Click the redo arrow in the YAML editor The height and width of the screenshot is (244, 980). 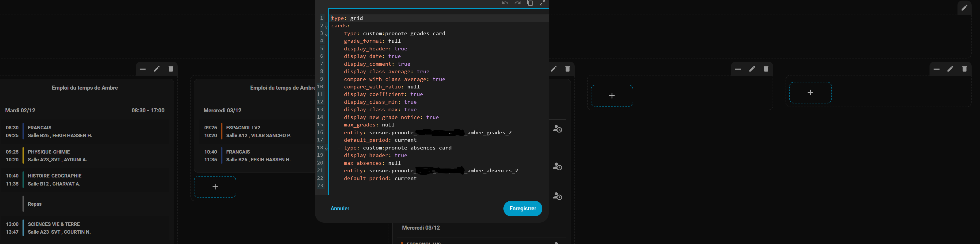point(517,3)
